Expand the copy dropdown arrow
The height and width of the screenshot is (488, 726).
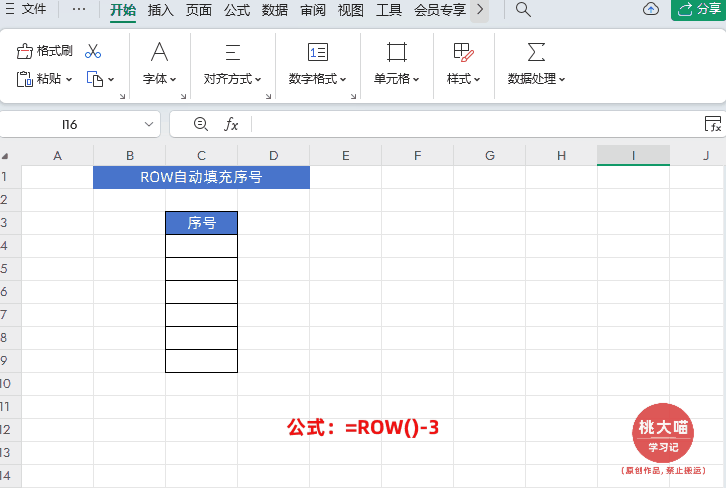pos(111,80)
